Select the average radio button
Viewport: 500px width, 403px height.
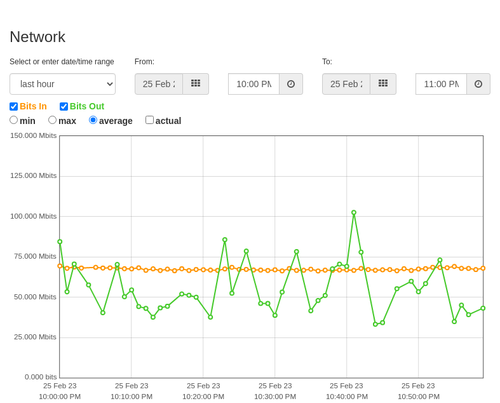tap(93, 120)
